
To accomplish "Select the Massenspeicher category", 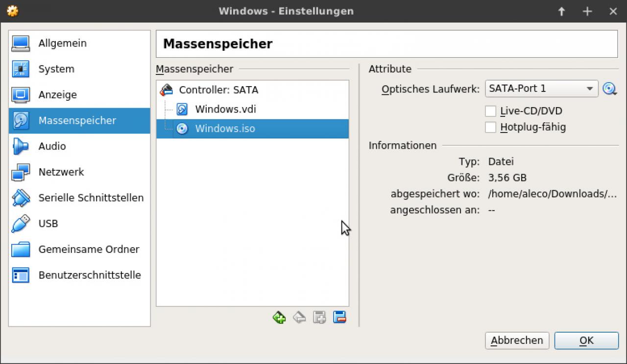I will click(x=79, y=120).
